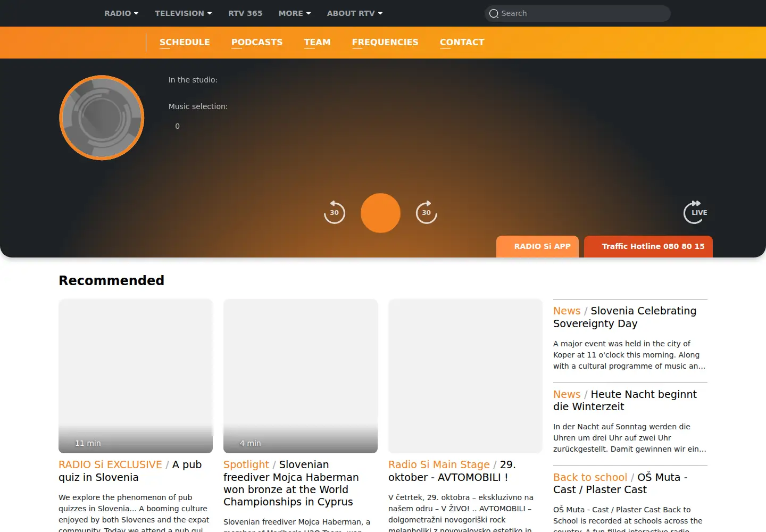View the FREQUENCIES page
766x532 pixels.
coord(385,43)
